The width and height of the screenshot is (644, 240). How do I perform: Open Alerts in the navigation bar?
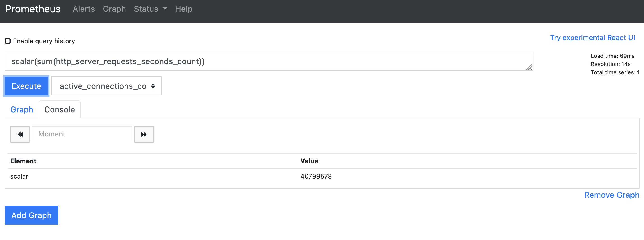84,9
